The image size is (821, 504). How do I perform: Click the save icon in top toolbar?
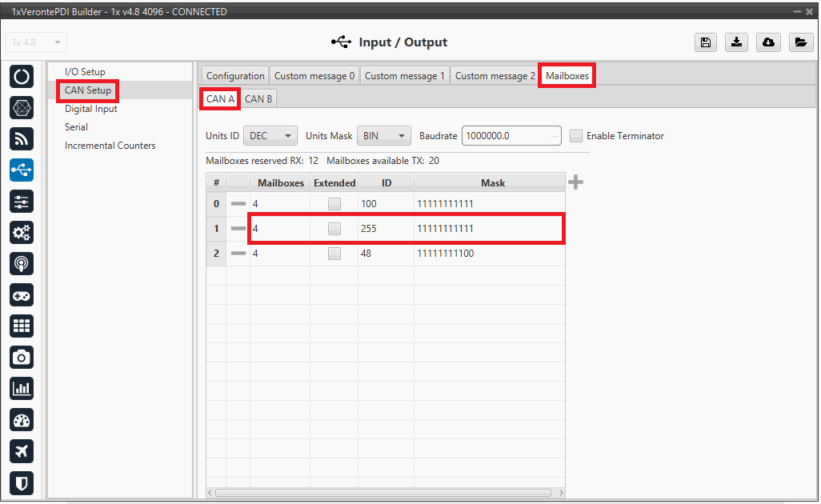tap(705, 42)
